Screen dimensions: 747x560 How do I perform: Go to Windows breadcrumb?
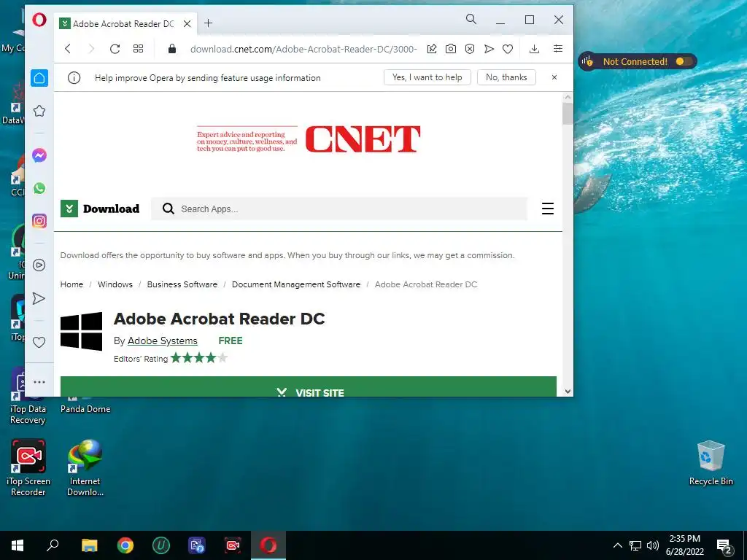[x=115, y=284]
